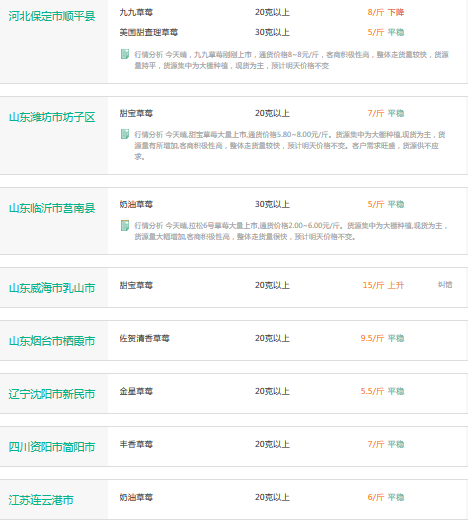Open 山东烟台市栖霞市 region link
Viewport: 468px width, 521px height.
pyautogui.click(x=52, y=341)
